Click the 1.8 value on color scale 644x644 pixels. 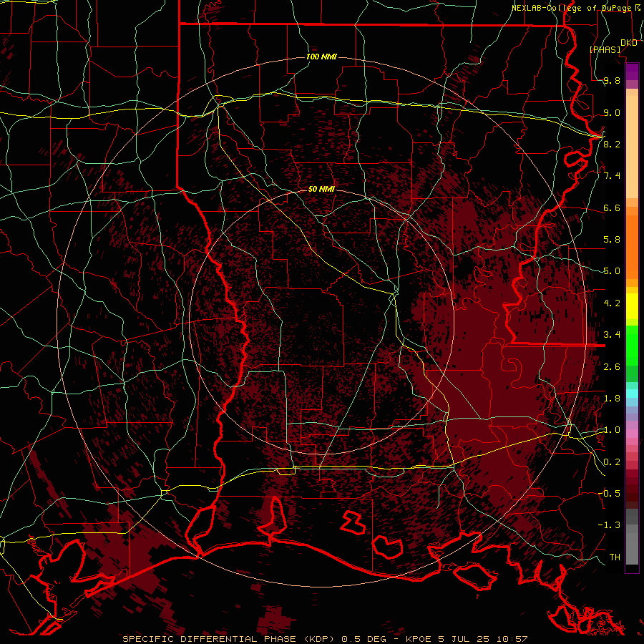pos(612,399)
